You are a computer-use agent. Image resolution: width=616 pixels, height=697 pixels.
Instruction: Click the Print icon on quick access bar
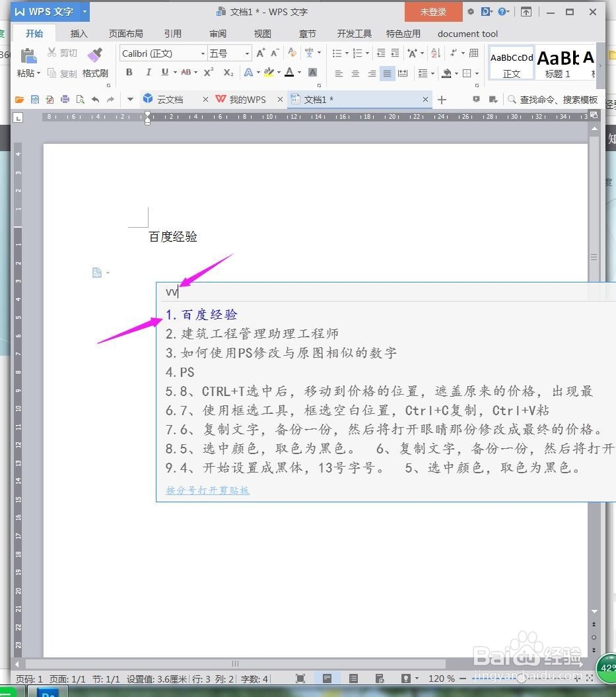click(x=64, y=100)
